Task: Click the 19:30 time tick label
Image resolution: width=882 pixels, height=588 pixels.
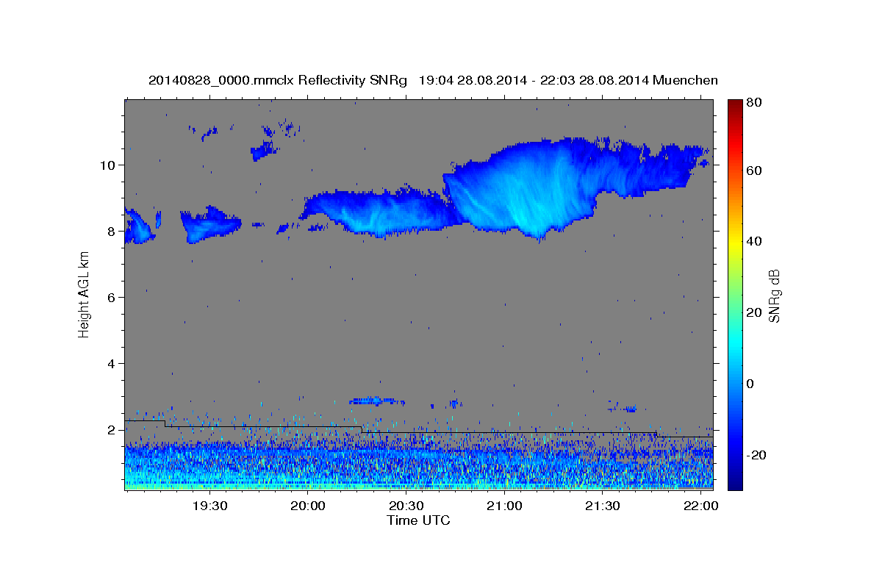Action: [209, 506]
